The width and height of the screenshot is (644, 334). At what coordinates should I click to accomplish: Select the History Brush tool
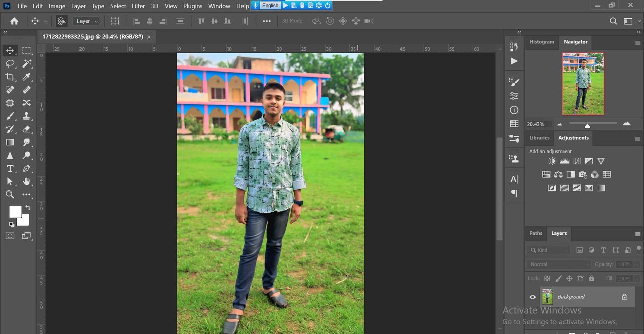click(10, 129)
